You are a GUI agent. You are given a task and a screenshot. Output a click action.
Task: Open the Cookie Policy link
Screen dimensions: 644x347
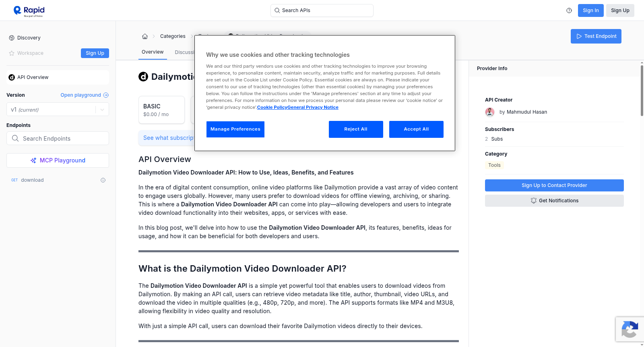pos(272,107)
